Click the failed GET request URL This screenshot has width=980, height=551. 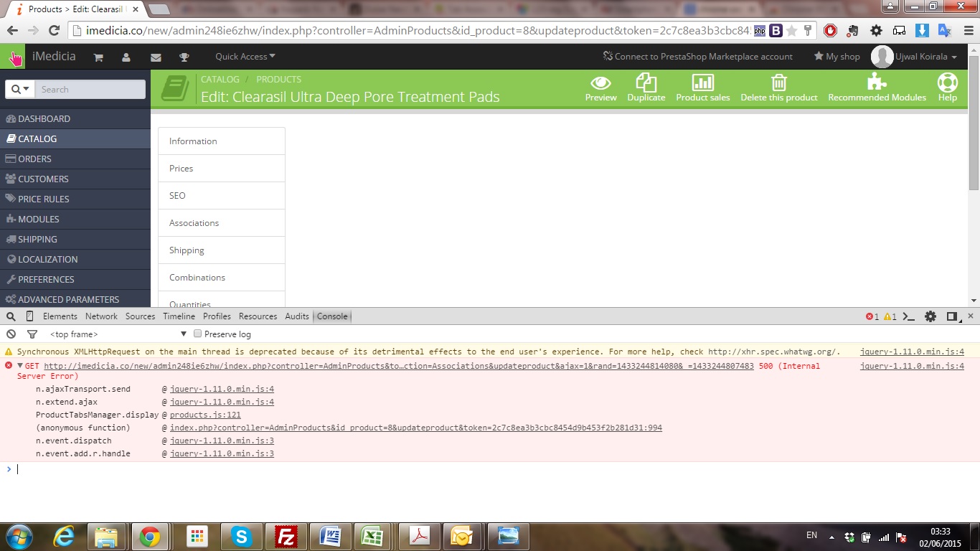[x=399, y=366]
